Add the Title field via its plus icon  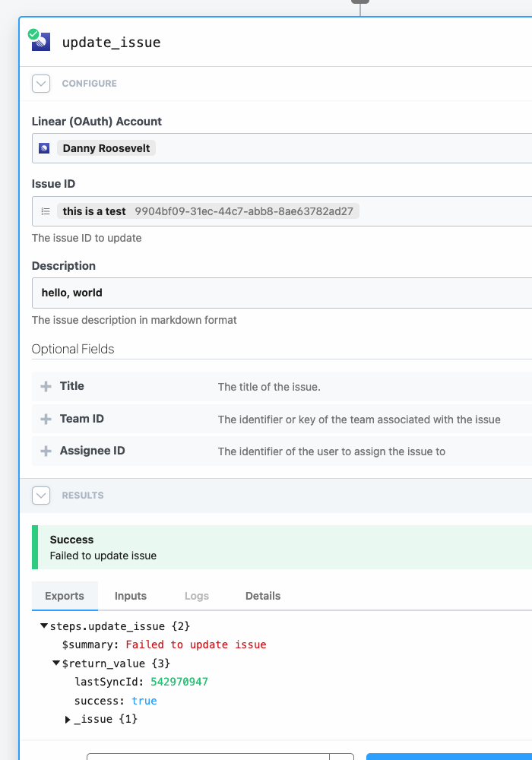coord(45,385)
